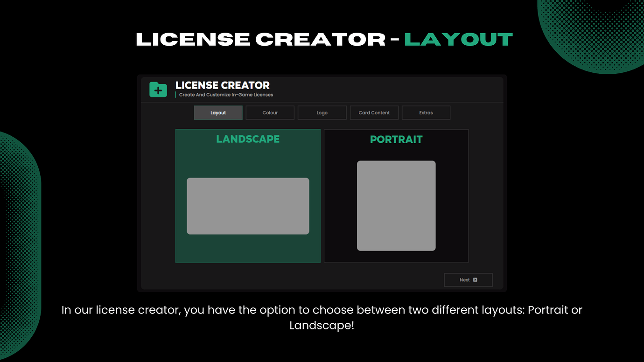Click the green folder-plus License Creator icon

pyautogui.click(x=158, y=90)
